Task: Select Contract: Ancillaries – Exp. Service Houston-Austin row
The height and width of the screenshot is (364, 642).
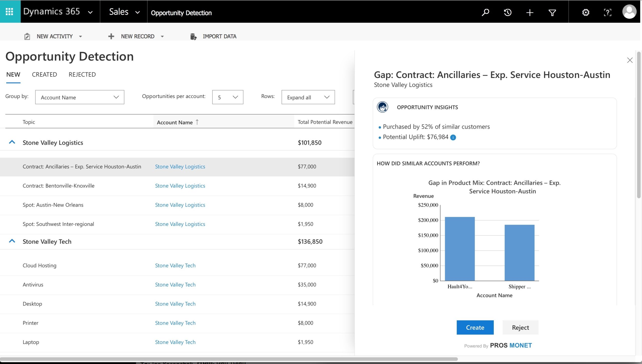Action: (177, 167)
